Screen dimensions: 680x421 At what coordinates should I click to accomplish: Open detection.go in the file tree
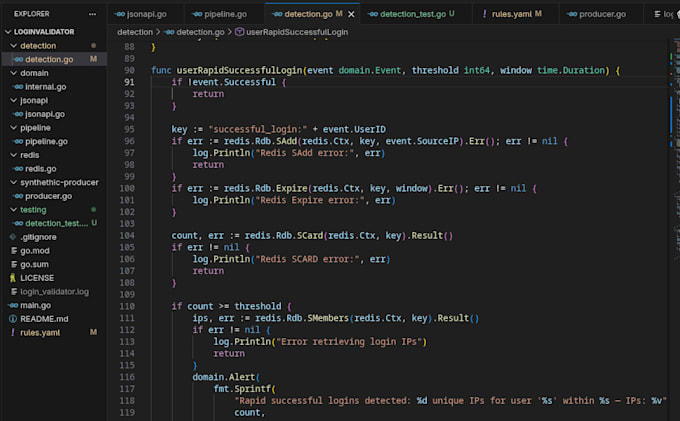pos(55,59)
